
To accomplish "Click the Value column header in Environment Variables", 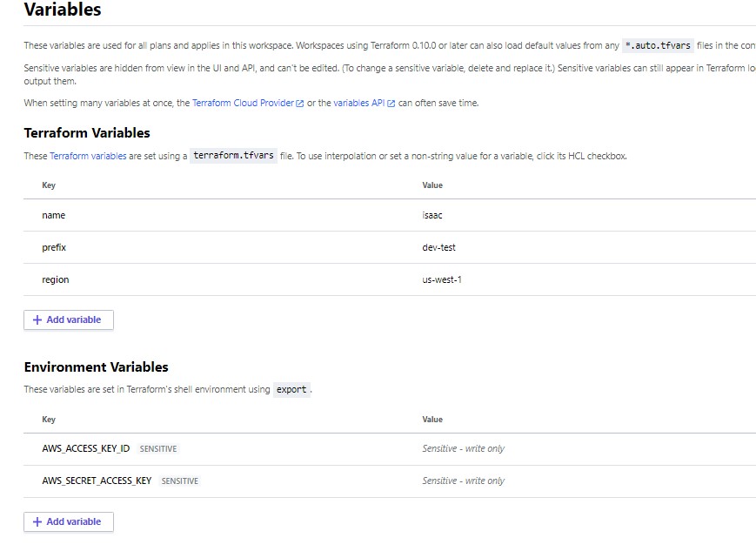I will click(x=432, y=419).
